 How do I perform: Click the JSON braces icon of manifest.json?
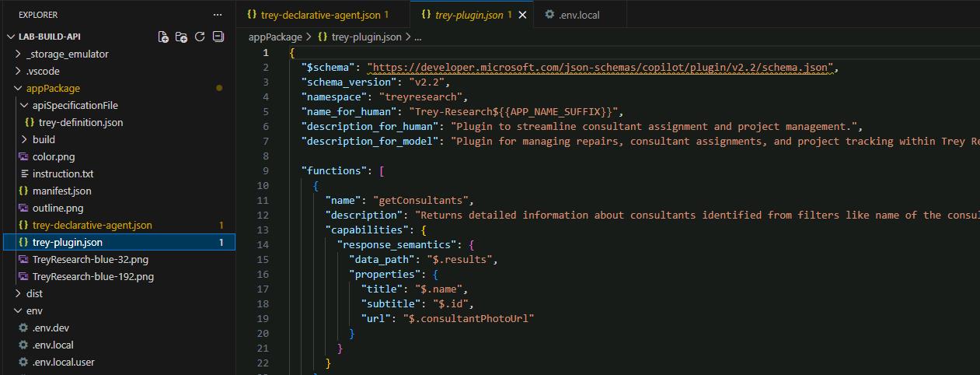click(x=23, y=191)
